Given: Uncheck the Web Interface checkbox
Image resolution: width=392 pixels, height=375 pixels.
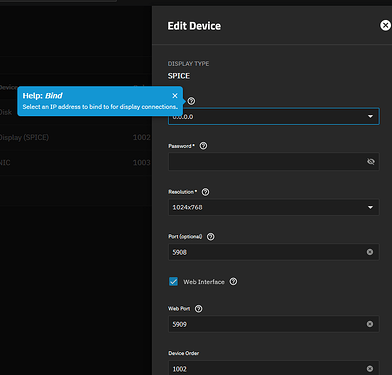Looking at the screenshot, I should (173, 281).
